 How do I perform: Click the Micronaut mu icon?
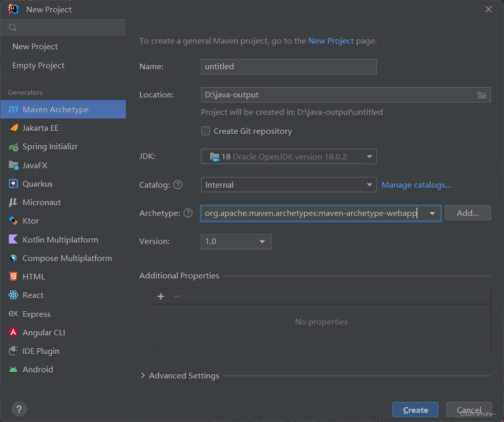coord(13,202)
